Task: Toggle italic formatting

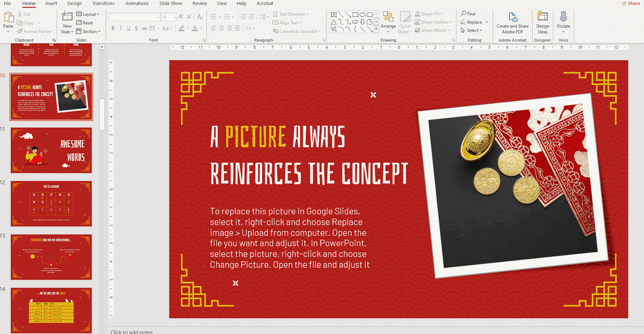Action: tap(121, 28)
